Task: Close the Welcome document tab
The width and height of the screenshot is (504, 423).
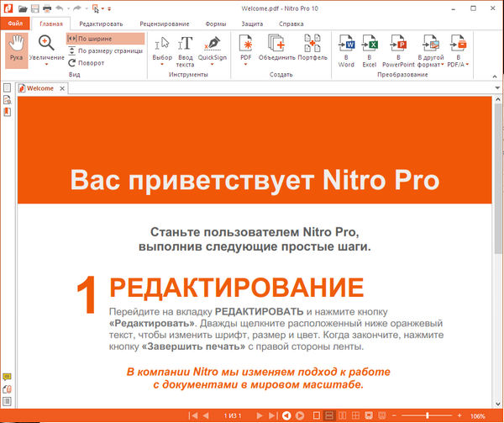Action: (62, 88)
